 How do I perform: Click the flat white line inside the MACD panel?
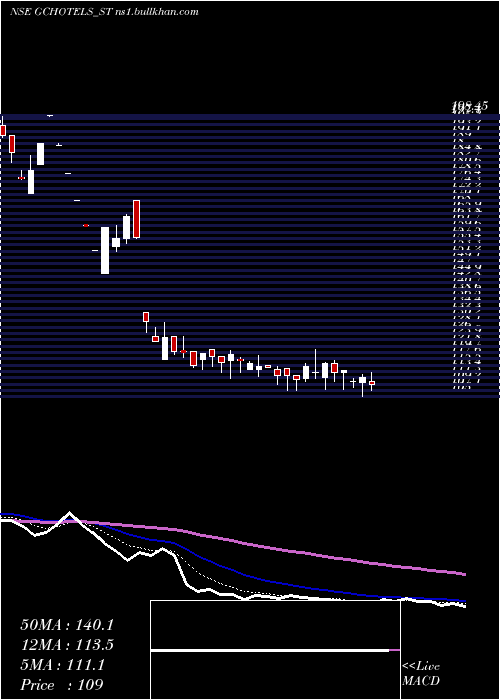coord(270,650)
